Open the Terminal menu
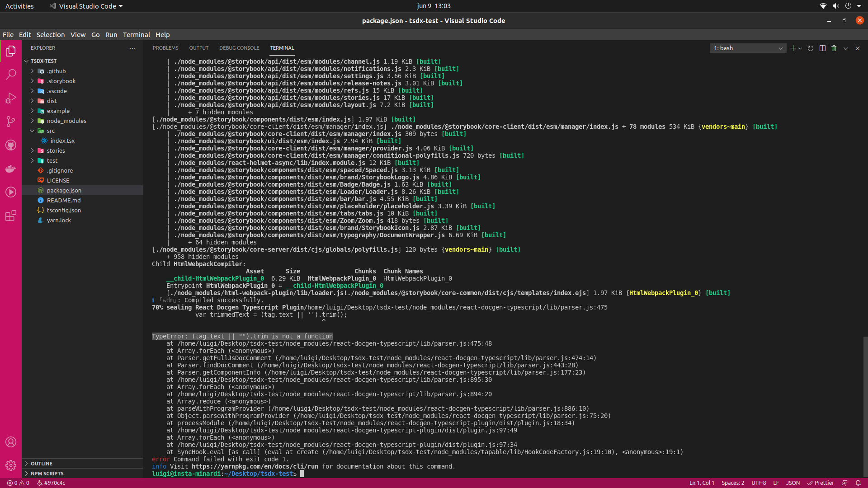The image size is (868, 488). (x=136, y=34)
